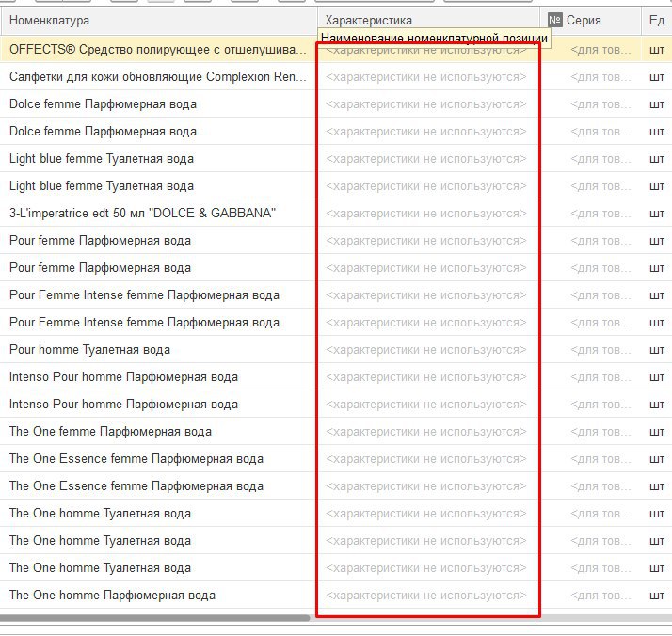Select the OFFECTS® Средство полирующее row
This screenshot has width=672, height=636.
pos(336,50)
